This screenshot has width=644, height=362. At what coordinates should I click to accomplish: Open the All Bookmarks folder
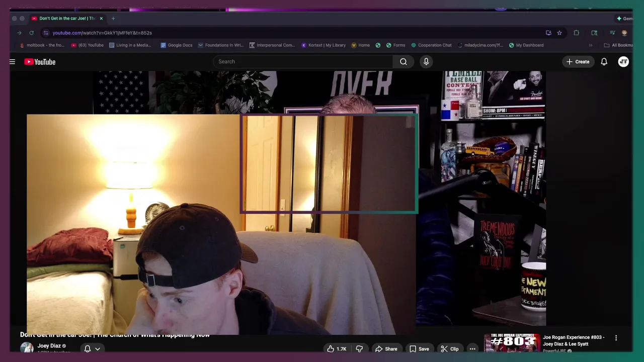[618, 45]
